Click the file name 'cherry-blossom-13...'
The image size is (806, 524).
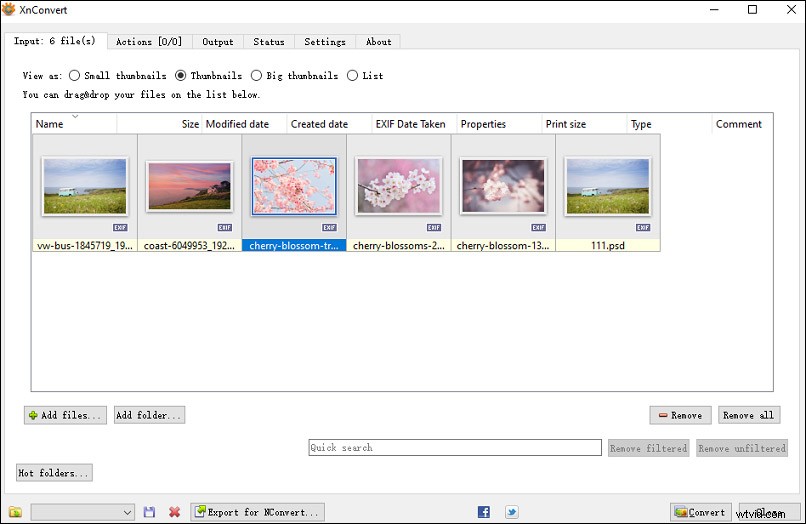point(503,246)
